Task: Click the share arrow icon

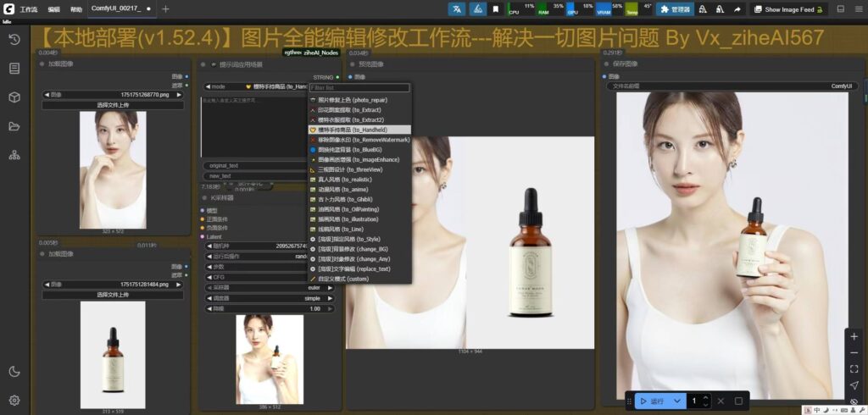Action: [x=737, y=8]
